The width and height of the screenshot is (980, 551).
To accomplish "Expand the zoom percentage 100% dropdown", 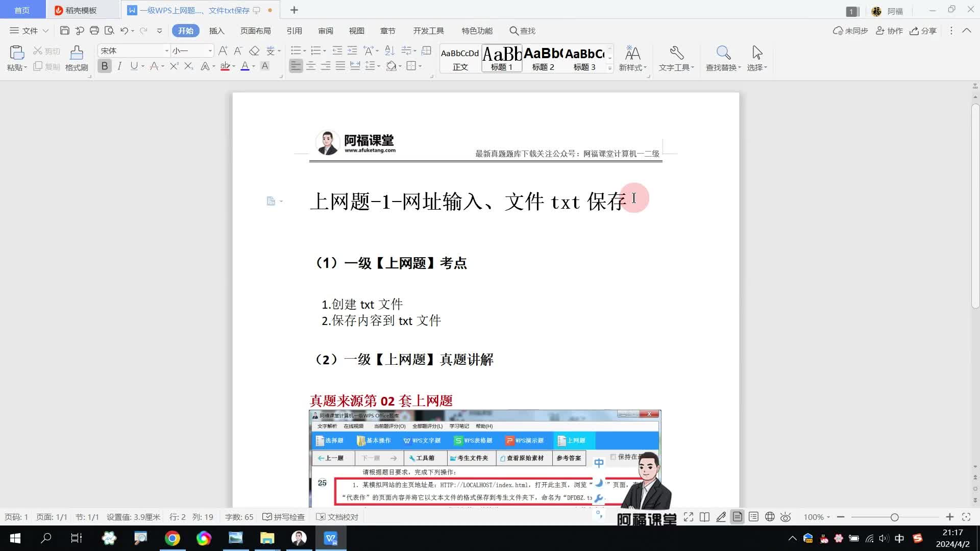I will coord(817,517).
